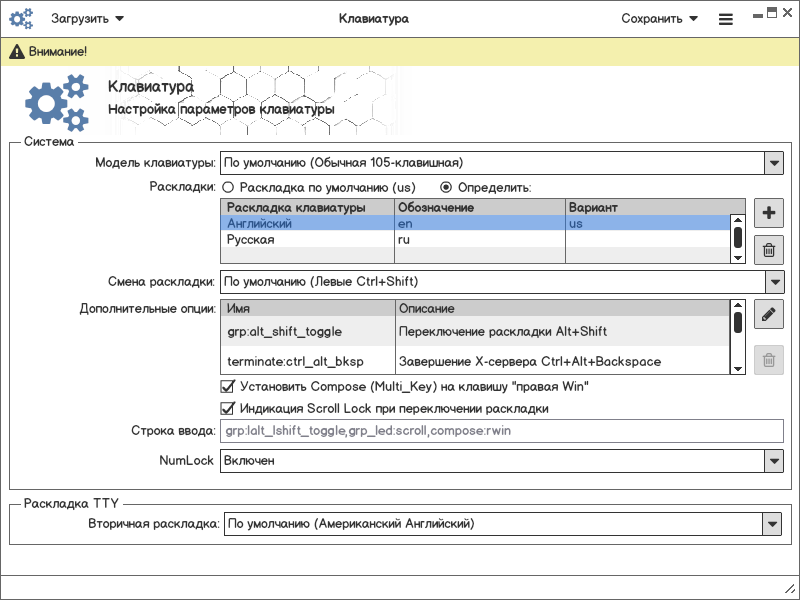Expand the 'Вторичная раскладка' dropdown

coord(771,523)
